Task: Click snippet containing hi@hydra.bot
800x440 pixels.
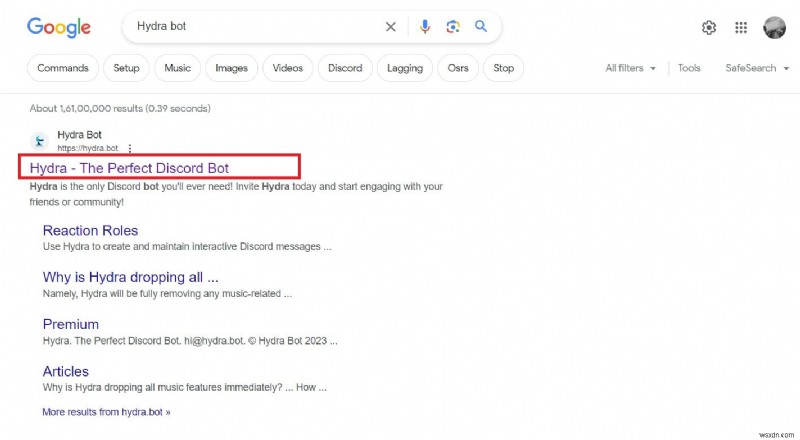Action: [x=190, y=340]
